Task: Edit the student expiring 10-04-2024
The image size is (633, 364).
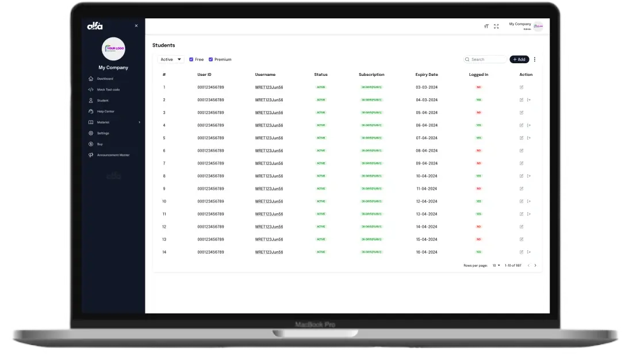Action: [521, 176]
